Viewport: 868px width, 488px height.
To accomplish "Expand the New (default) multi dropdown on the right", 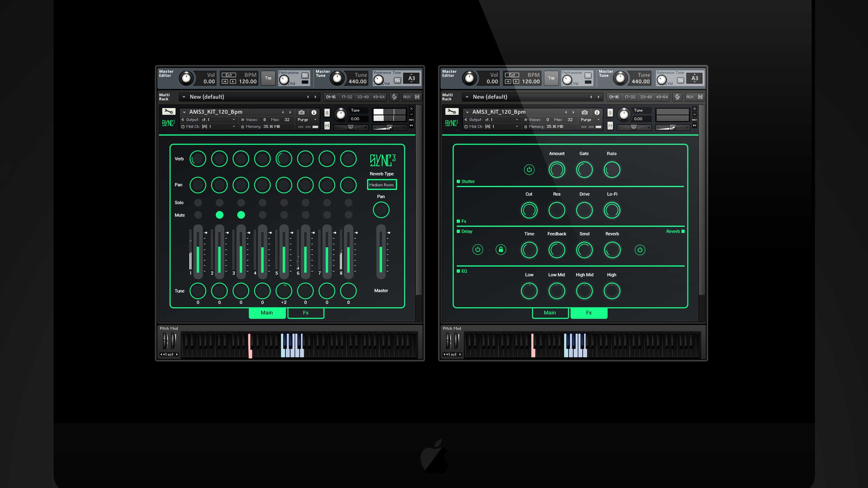I will tap(467, 97).
